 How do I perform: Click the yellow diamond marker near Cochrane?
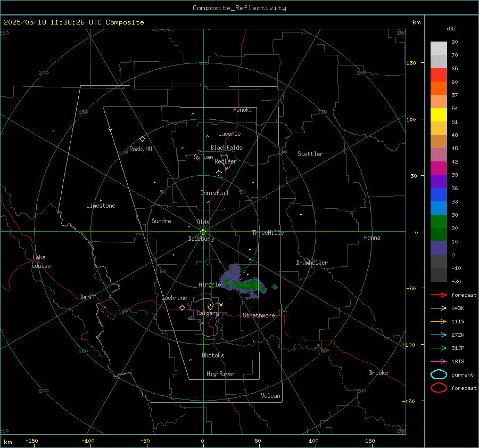pyautogui.click(x=182, y=307)
